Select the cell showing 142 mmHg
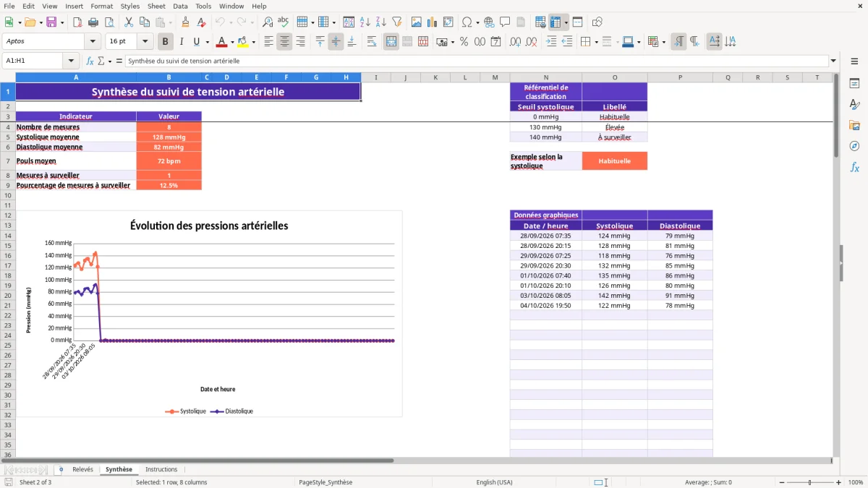This screenshot has height=488, width=868. pyautogui.click(x=614, y=296)
